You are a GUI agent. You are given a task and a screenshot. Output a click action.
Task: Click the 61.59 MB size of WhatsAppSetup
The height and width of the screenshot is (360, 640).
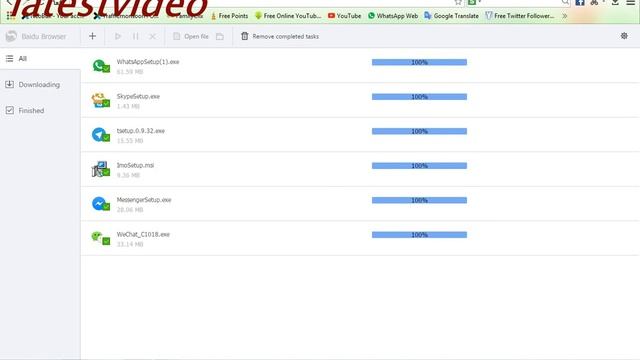point(130,72)
